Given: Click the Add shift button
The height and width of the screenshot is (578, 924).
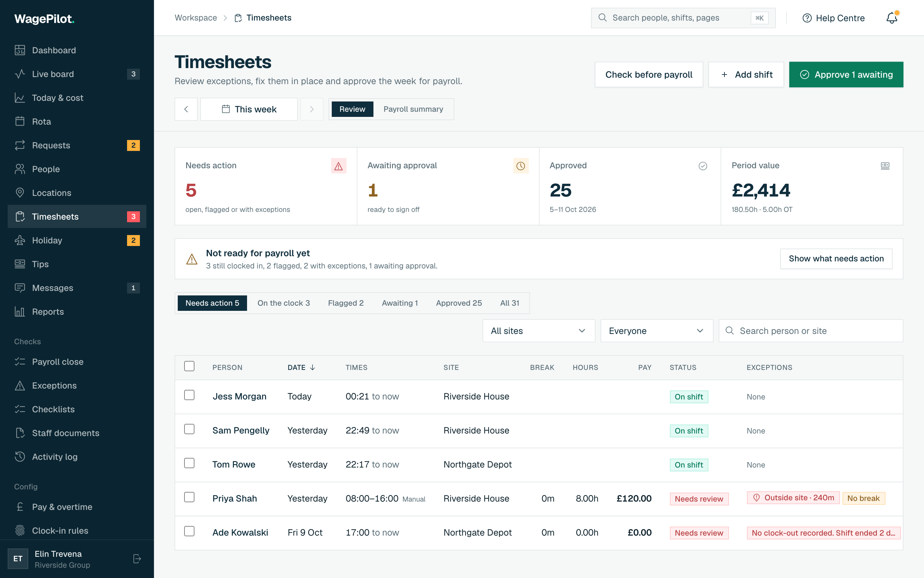Looking at the screenshot, I should click(746, 74).
